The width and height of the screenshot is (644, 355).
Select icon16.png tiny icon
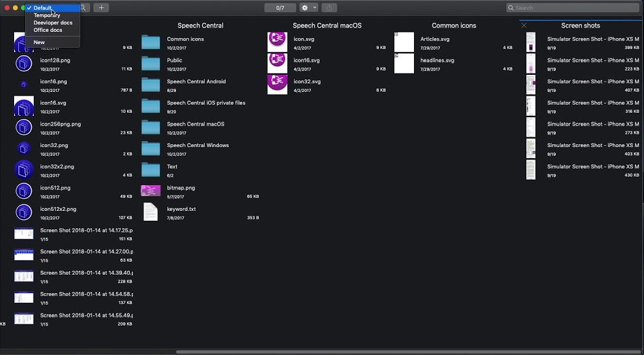point(24,85)
